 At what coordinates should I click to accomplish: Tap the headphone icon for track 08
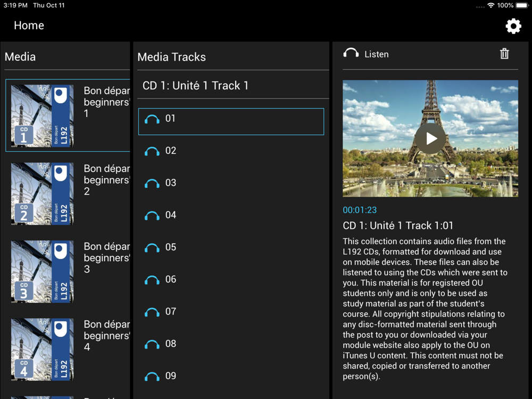(152, 345)
